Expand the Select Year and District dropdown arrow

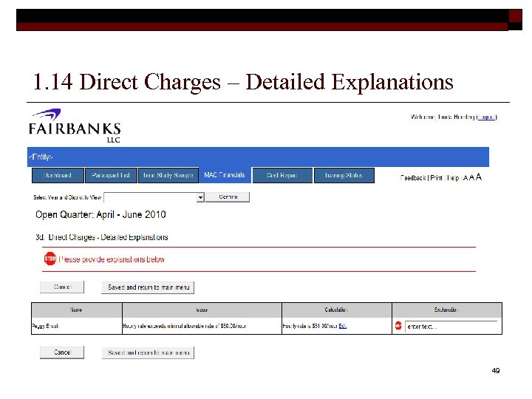[200, 197]
